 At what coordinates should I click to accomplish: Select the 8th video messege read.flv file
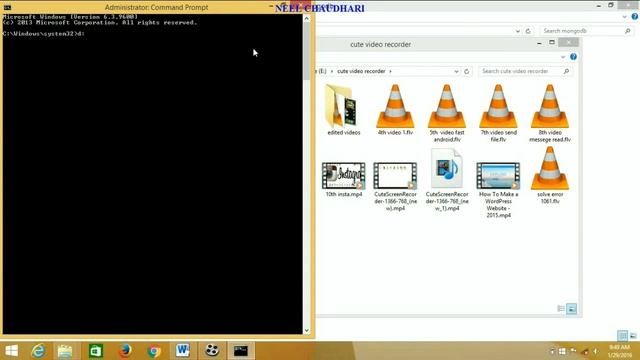coord(550,113)
